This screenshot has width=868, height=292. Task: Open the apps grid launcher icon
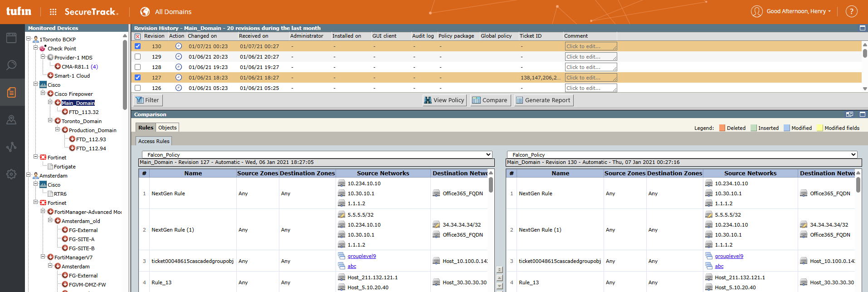53,12
